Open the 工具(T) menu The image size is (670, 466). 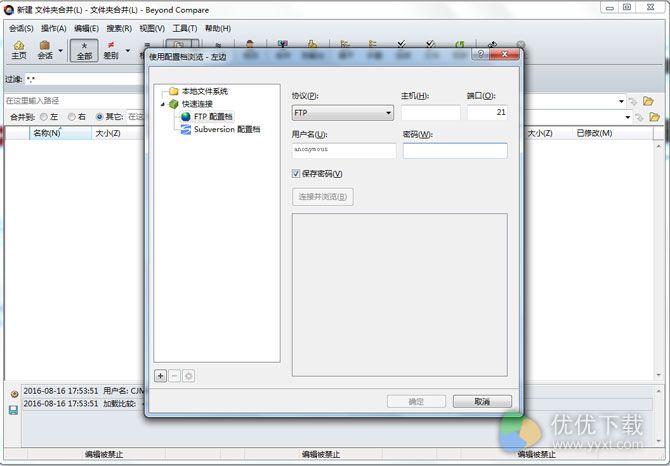tap(185, 28)
